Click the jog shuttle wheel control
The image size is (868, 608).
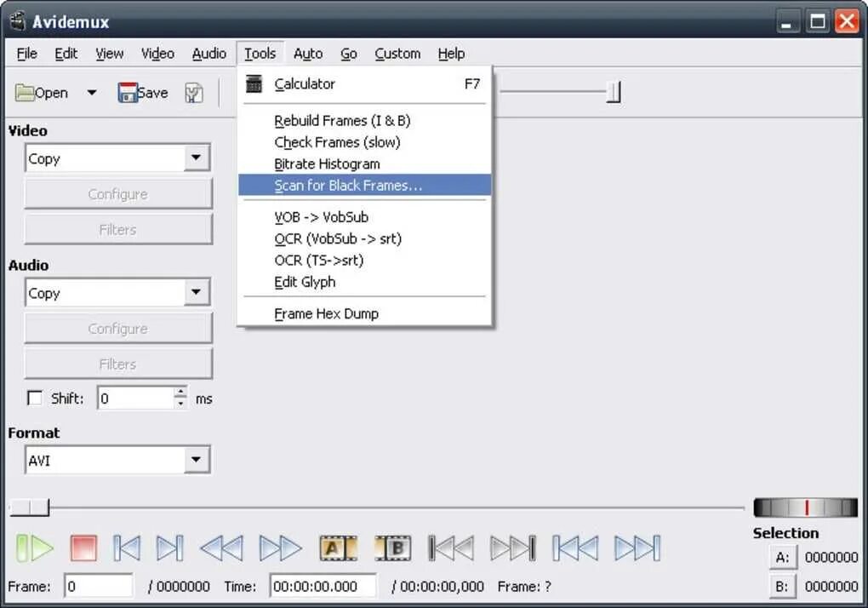805,508
